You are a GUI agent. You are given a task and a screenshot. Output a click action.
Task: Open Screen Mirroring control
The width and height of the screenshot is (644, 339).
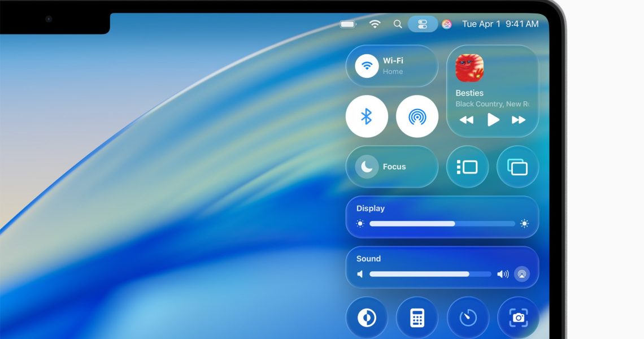(517, 167)
